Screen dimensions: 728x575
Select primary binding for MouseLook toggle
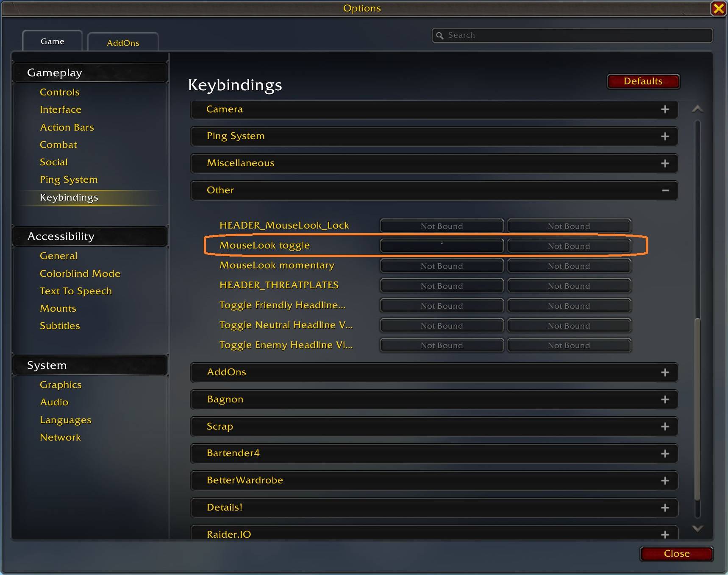click(442, 246)
